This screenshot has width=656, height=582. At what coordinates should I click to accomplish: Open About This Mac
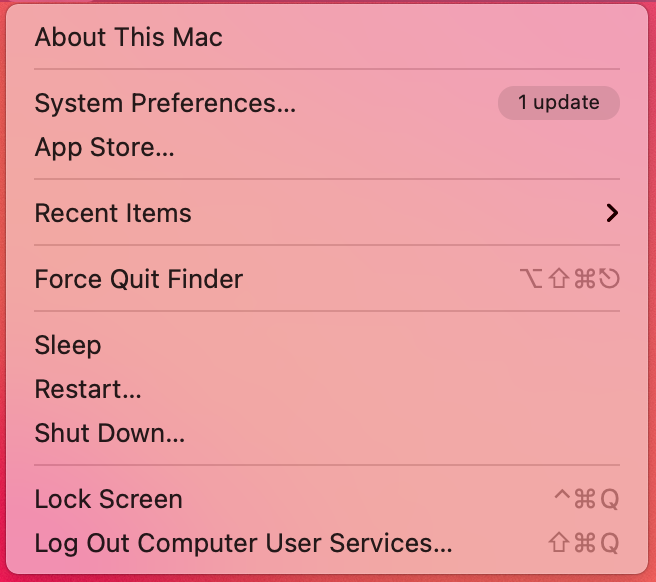click(x=128, y=38)
